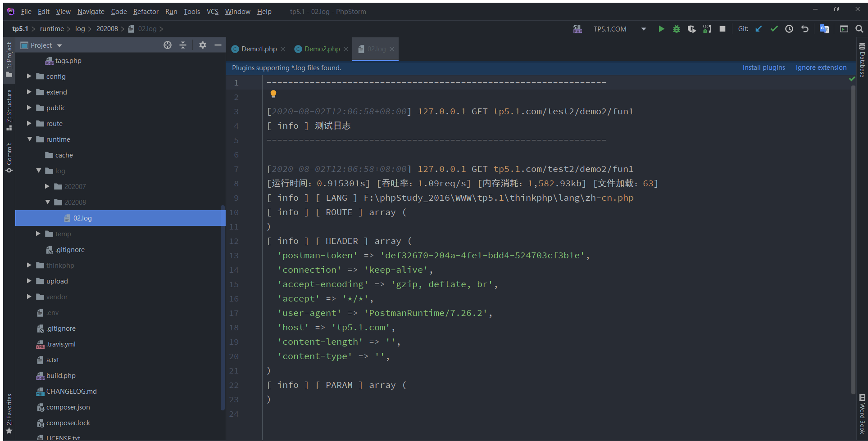Click the 202008 breadcrumb
The image size is (868, 441).
(x=107, y=29)
